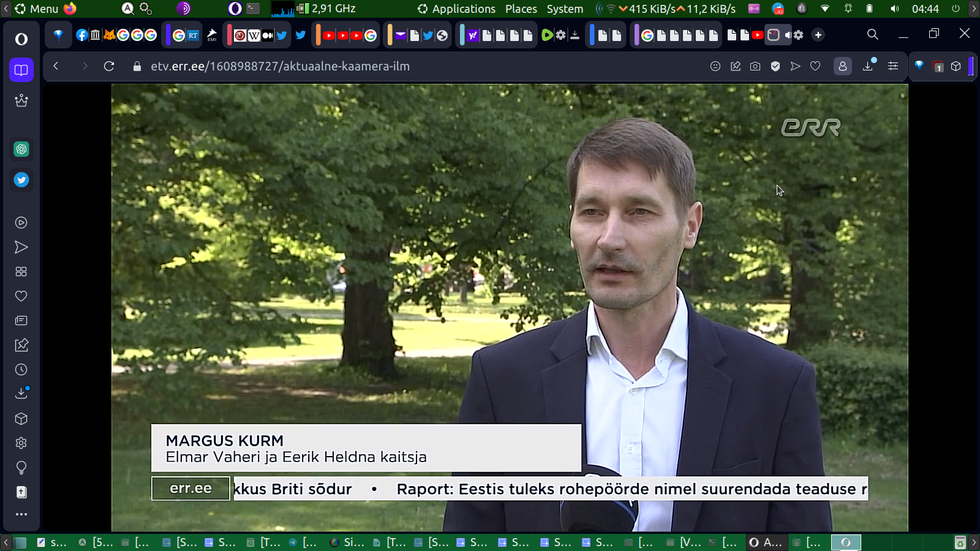The width and height of the screenshot is (980, 551).
Task: Open the search tabs magnifier
Action: pyautogui.click(x=873, y=34)
